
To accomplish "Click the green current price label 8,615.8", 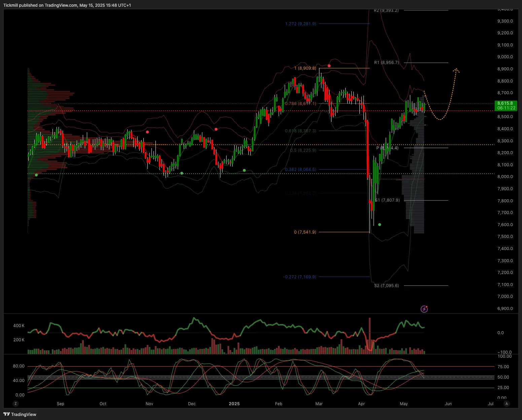I will coord(505,106).
